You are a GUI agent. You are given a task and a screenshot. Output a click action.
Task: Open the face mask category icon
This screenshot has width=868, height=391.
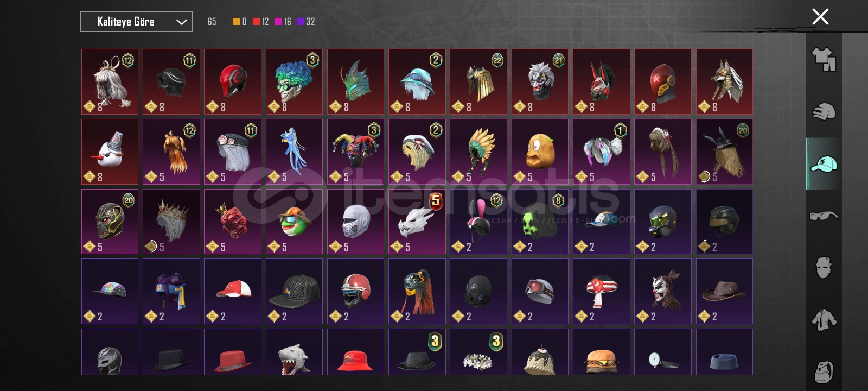(x=824, y=268)
